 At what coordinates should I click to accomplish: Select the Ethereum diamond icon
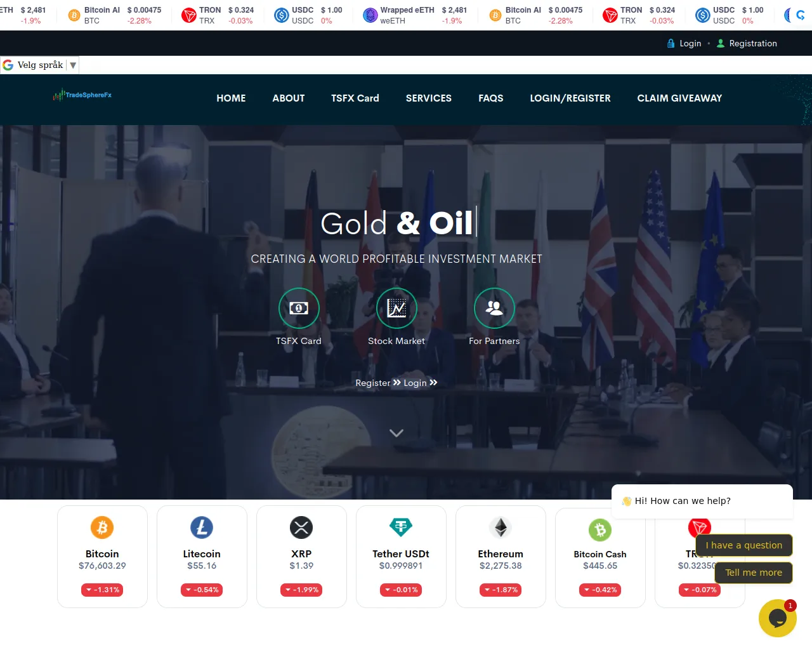coord(501,527)
